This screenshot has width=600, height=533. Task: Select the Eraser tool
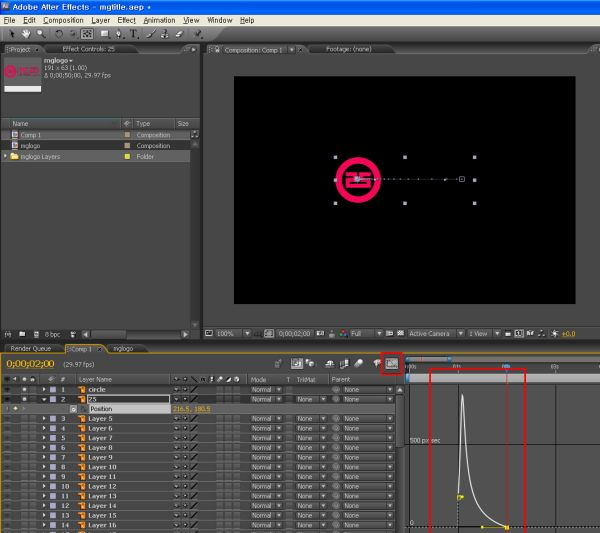(179, 34)
